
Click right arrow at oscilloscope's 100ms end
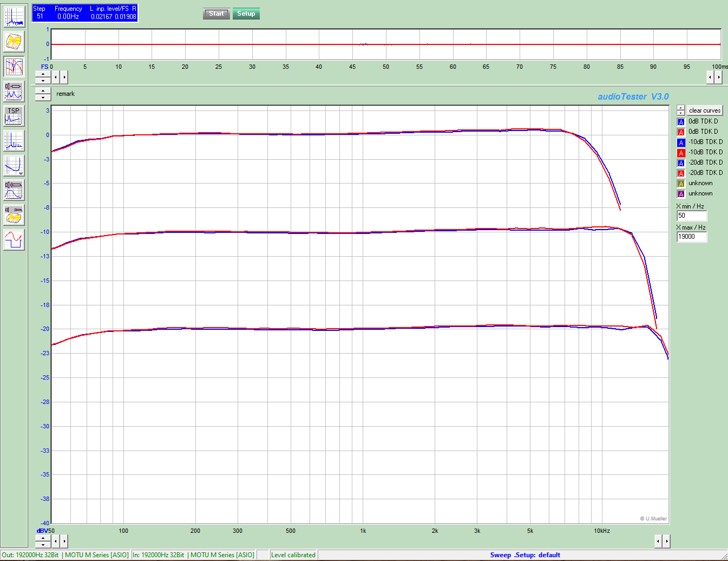pos(718,77)
